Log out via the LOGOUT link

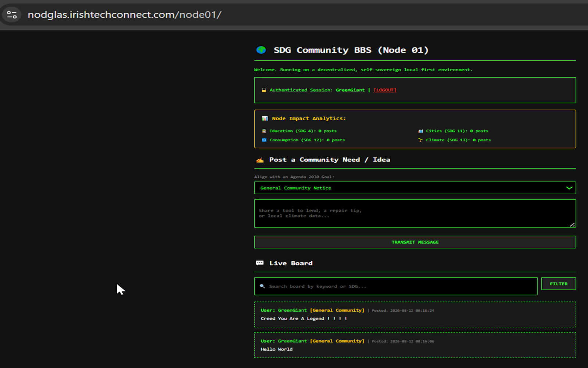click(385, 90)
